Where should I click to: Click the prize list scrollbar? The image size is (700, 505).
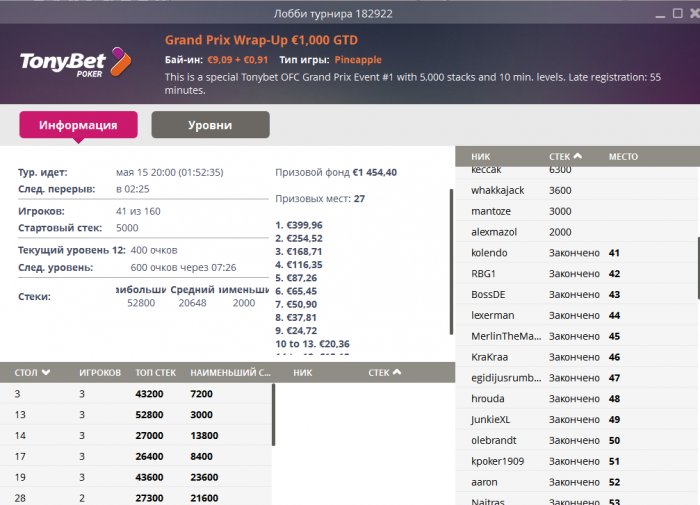pyautogui.click(x=451, y=262)
